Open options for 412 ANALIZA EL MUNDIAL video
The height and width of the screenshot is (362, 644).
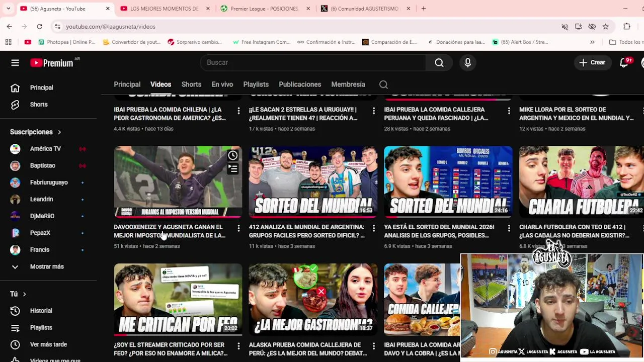(373, 228)
